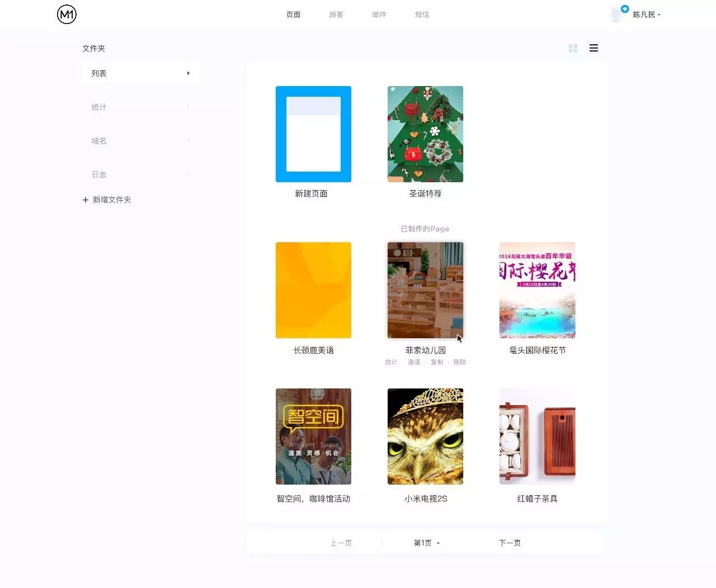Open the 长颈鹿美语 yellow thumbnail
This screenshot has height=588, width=716.
tap(313, 290)
